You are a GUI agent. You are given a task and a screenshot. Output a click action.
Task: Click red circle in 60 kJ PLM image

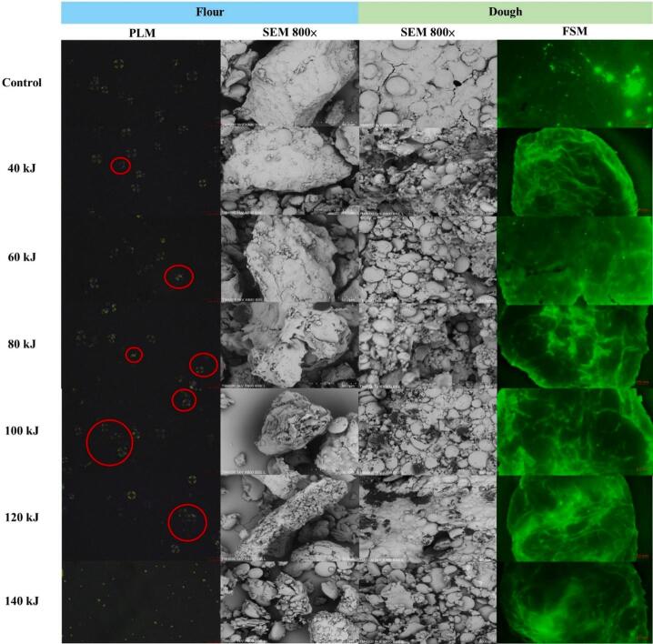[x=178, y=277]
